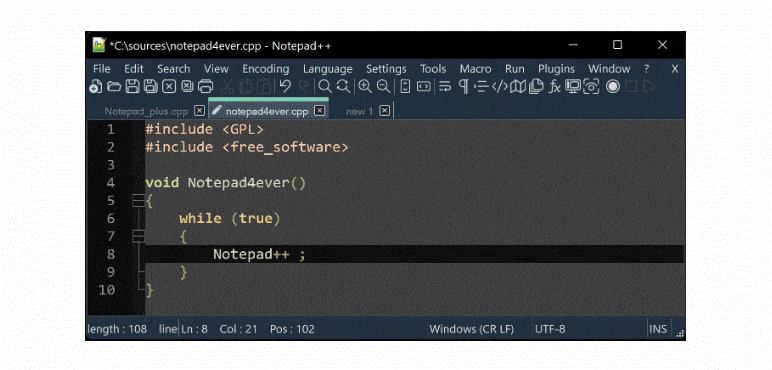Click the Zoom Out icon
772x370 pixels.
384,87
